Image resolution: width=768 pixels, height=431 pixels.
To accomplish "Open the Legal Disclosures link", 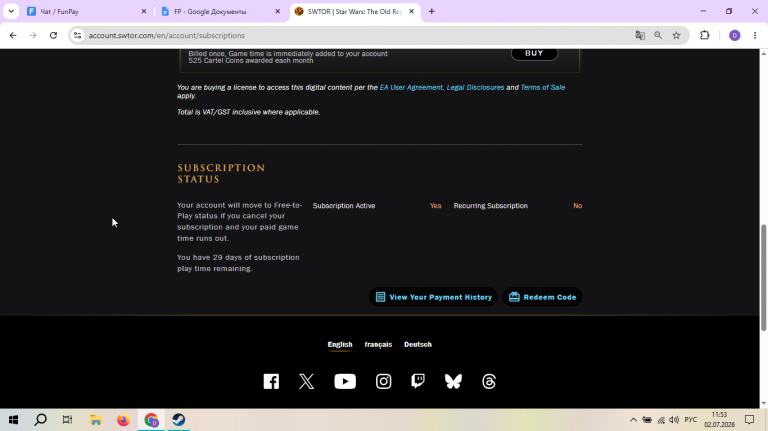I will [x=475, y=87].
